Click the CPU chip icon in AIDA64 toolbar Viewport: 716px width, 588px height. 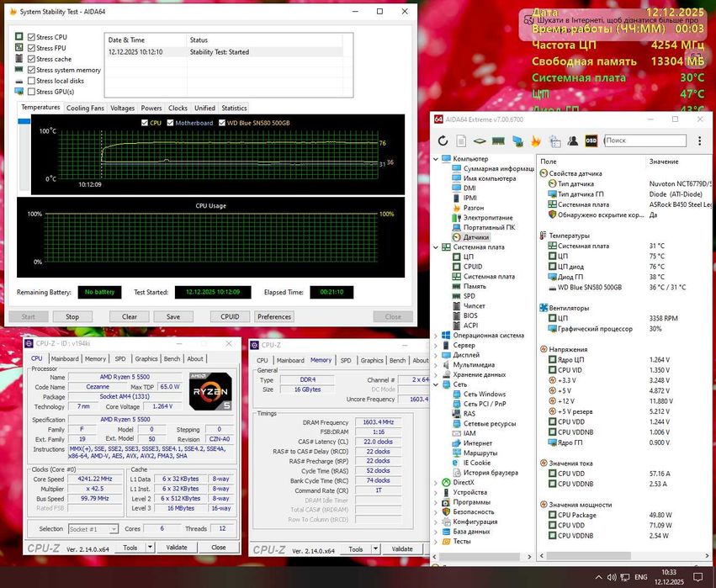coord(480,140)
